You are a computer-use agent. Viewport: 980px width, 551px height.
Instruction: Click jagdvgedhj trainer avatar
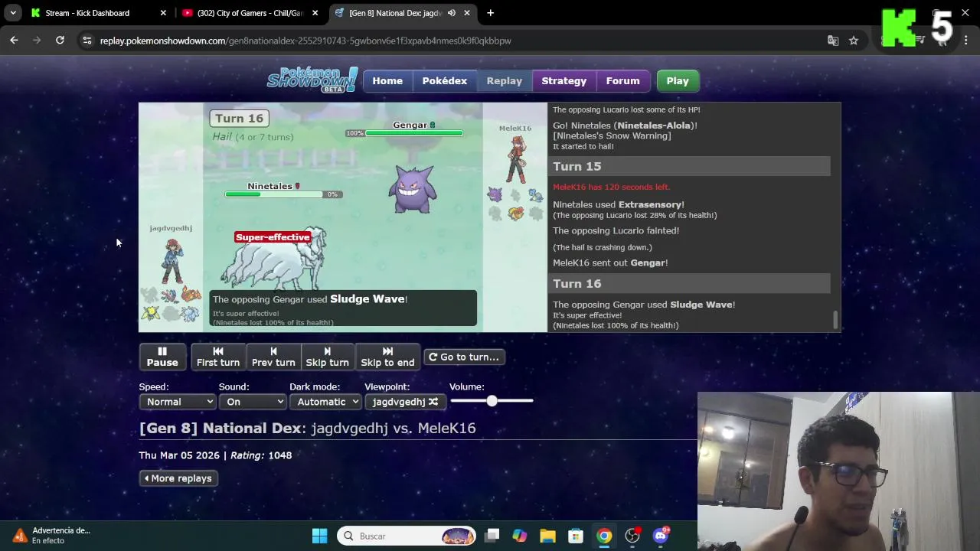tap(172, 261)
